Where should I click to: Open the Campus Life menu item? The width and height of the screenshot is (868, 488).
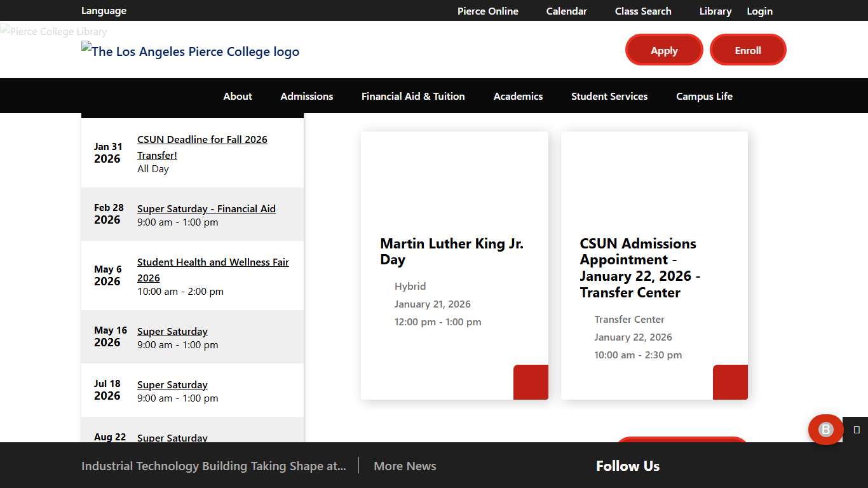pos(704,96)
